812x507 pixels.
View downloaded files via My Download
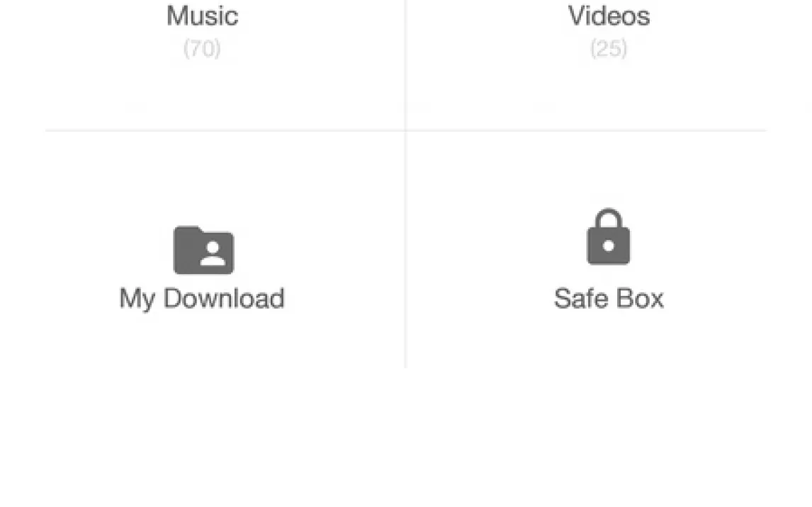[225, 249]
